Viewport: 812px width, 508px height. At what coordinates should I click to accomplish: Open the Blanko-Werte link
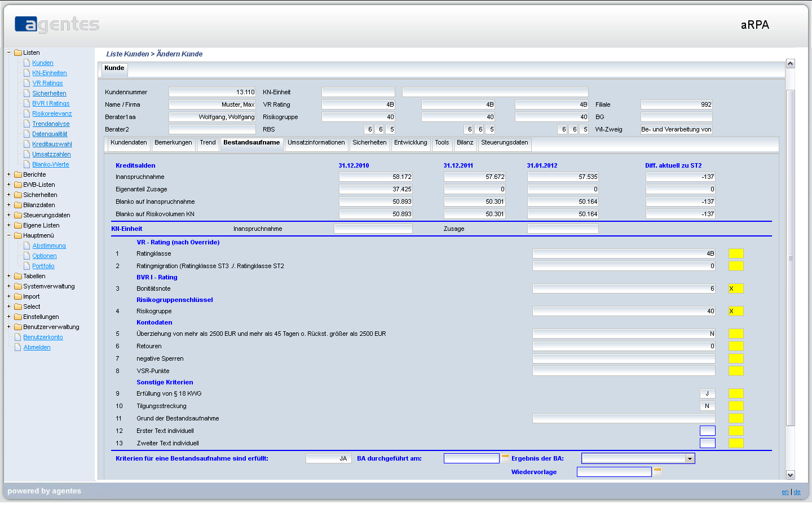pos(51,164)
